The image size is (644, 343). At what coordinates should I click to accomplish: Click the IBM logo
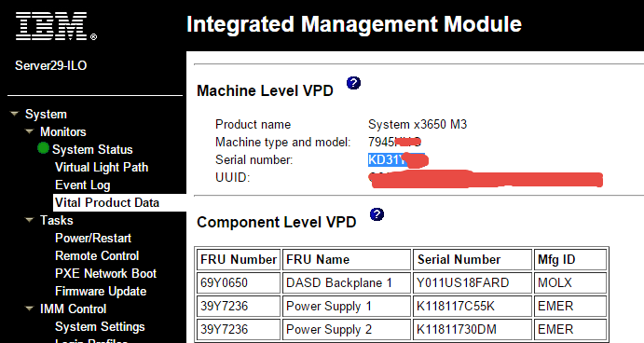tap(56, 26)
